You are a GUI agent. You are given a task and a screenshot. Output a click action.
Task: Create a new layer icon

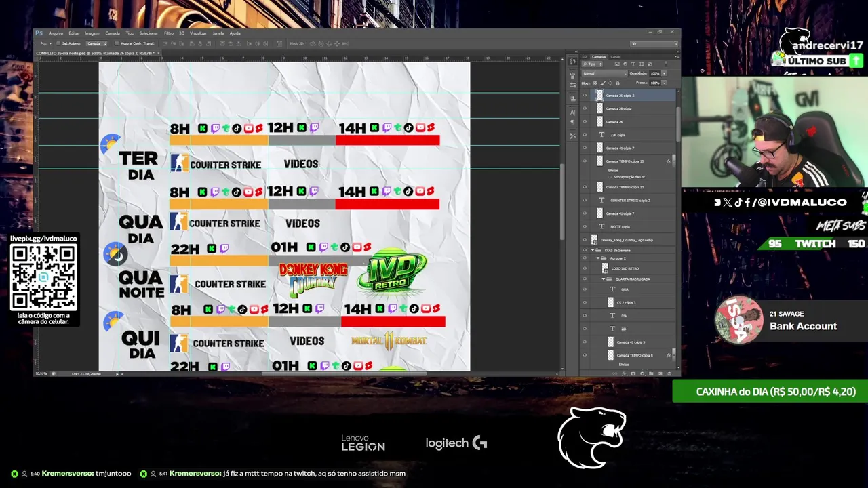660,373
